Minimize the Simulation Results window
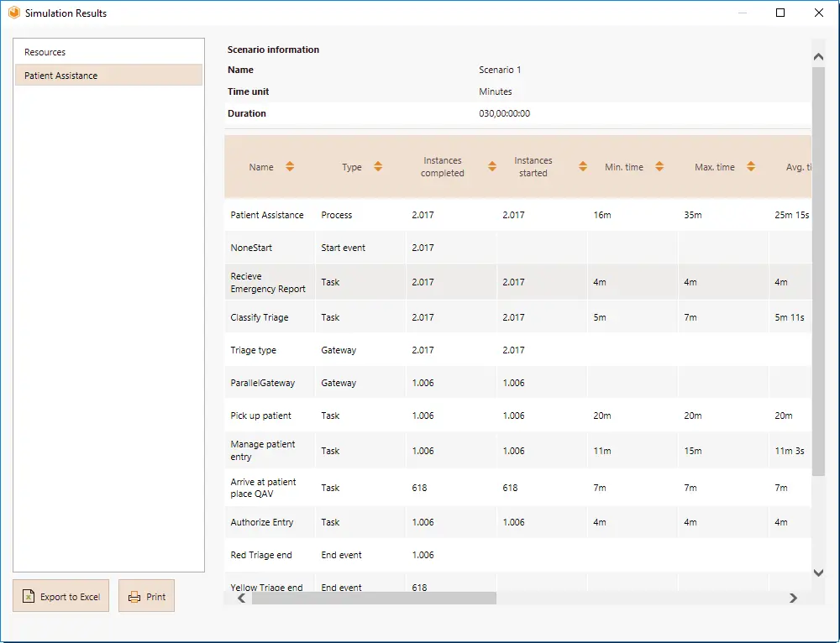 (743, 13)
